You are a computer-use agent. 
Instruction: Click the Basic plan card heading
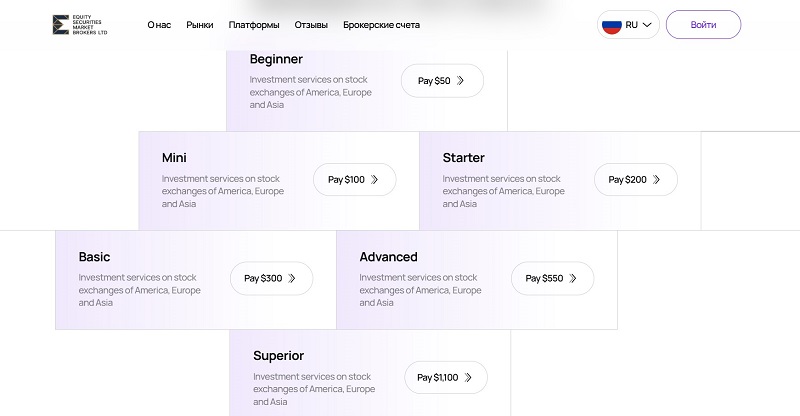pos(95,257)
